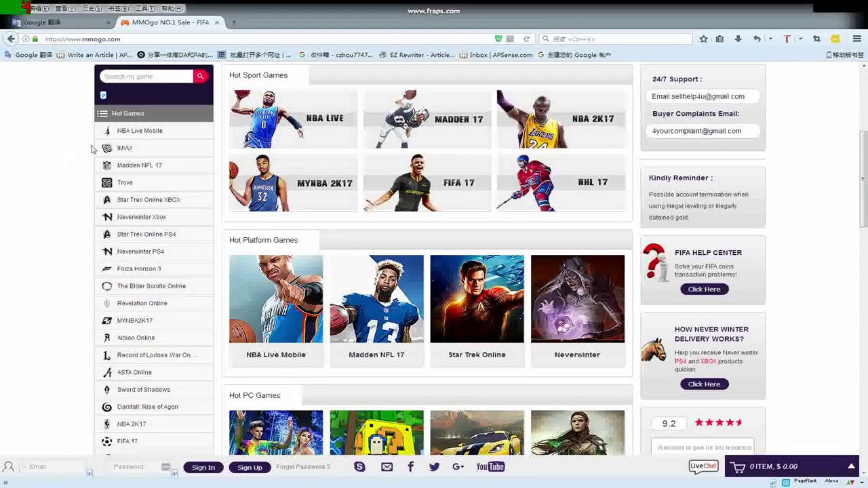Click the site game search field

[146, 77]
